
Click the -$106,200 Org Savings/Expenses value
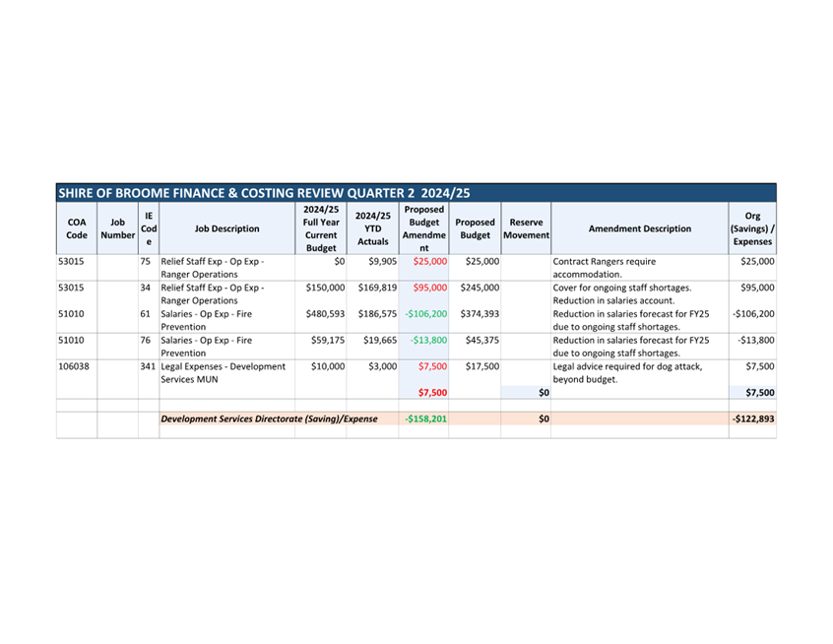click(753, 313)
